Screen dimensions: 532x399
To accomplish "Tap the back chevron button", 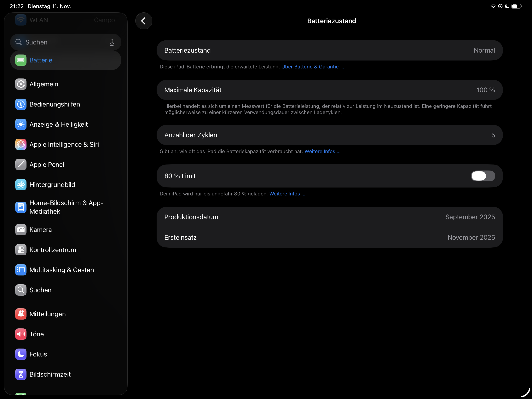I will point(144,21).
